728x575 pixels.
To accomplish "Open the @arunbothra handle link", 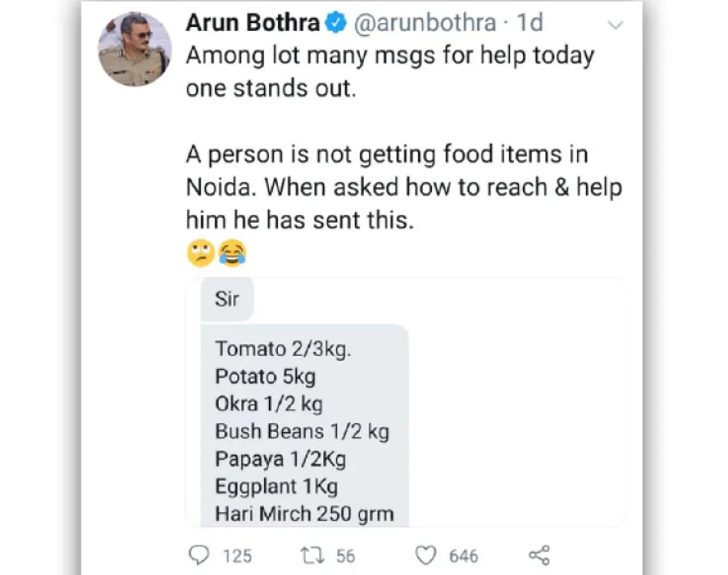I will [425, 23].
